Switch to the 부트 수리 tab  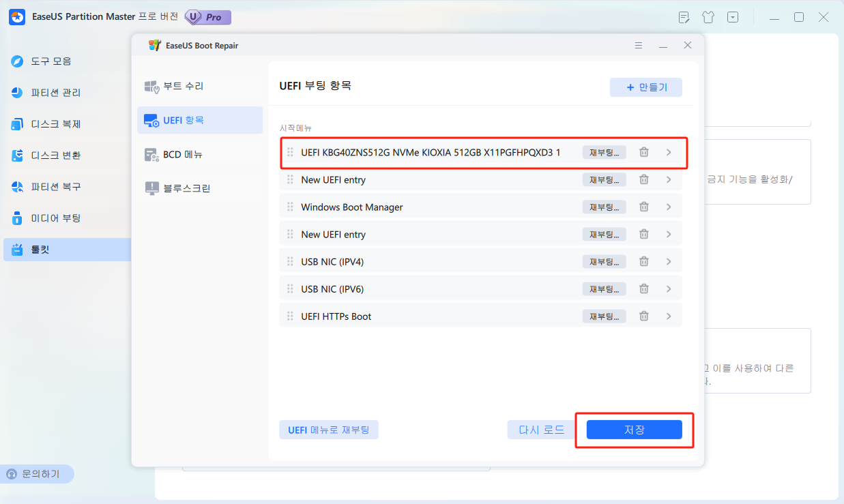pyautogui.click(x=200, y=87)
